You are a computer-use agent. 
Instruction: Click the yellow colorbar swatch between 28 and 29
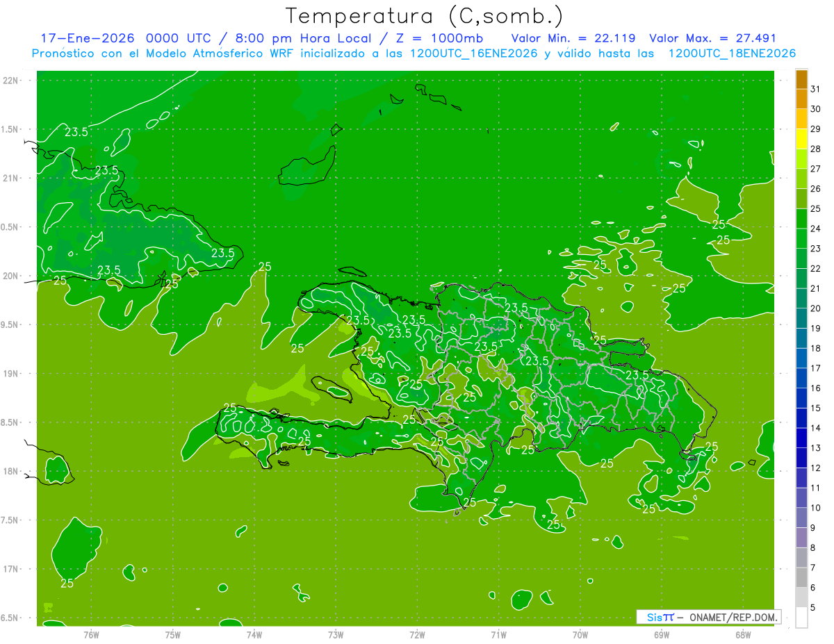pos(801,139)
